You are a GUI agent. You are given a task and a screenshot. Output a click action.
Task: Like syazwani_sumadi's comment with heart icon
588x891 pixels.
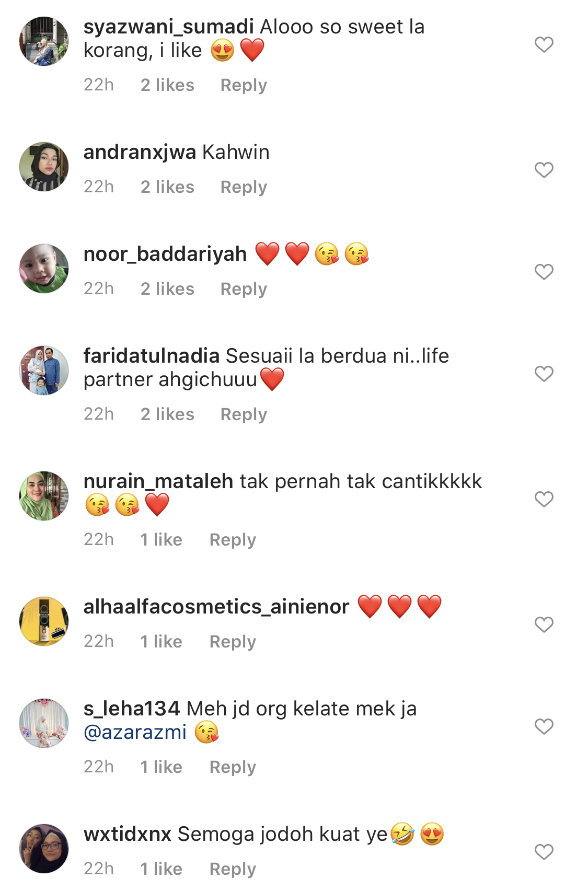click(x=544, y=44)
